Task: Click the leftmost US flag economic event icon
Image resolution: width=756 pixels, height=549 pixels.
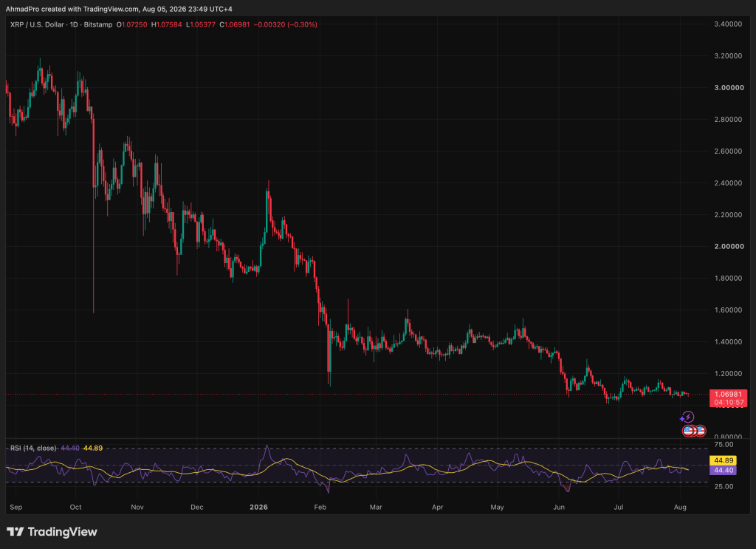Action: coord(688,431)
